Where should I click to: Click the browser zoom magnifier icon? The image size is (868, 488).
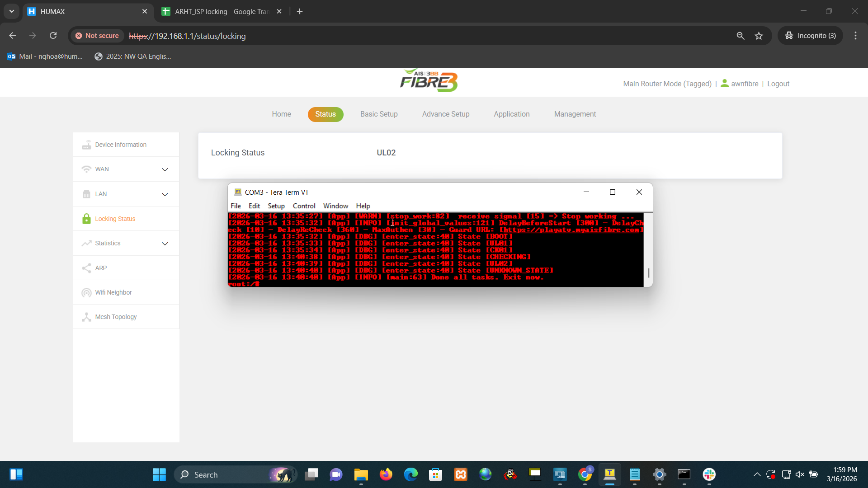pos(741,36)
